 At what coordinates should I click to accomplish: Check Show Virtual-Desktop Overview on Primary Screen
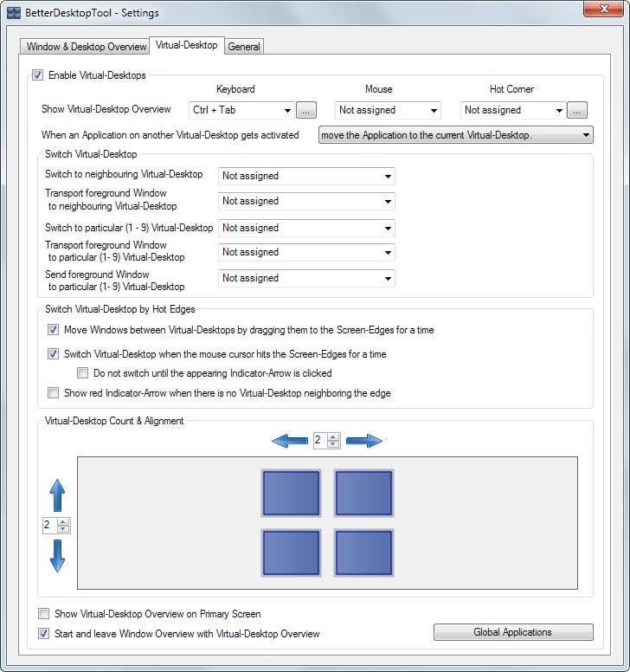coord(43,614)
